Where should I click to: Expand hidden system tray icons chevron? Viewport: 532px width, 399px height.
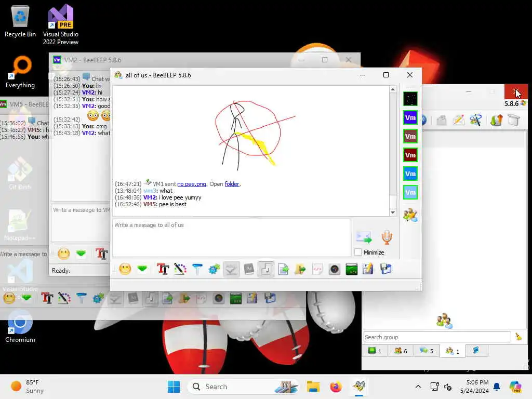click(x=418, y=387)
